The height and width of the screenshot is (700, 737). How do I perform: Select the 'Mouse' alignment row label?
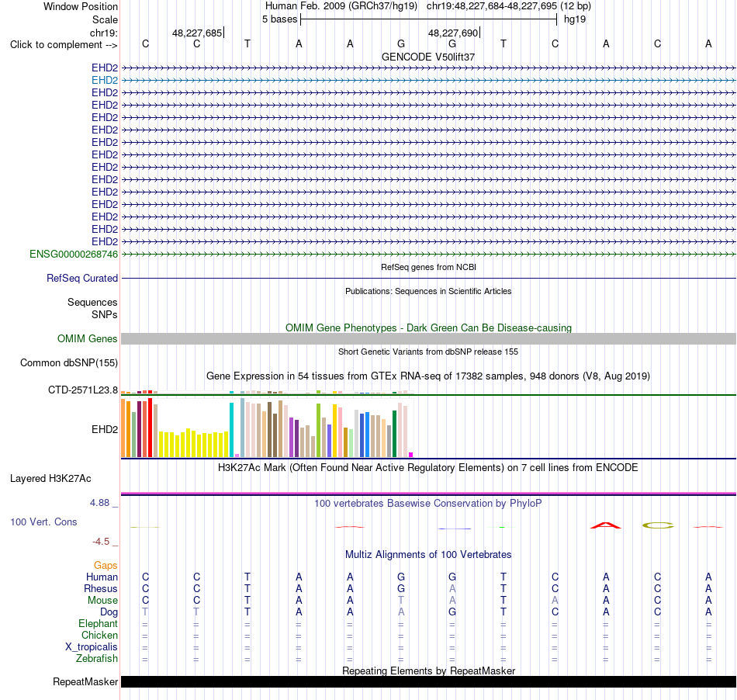[x=102, y=601]
